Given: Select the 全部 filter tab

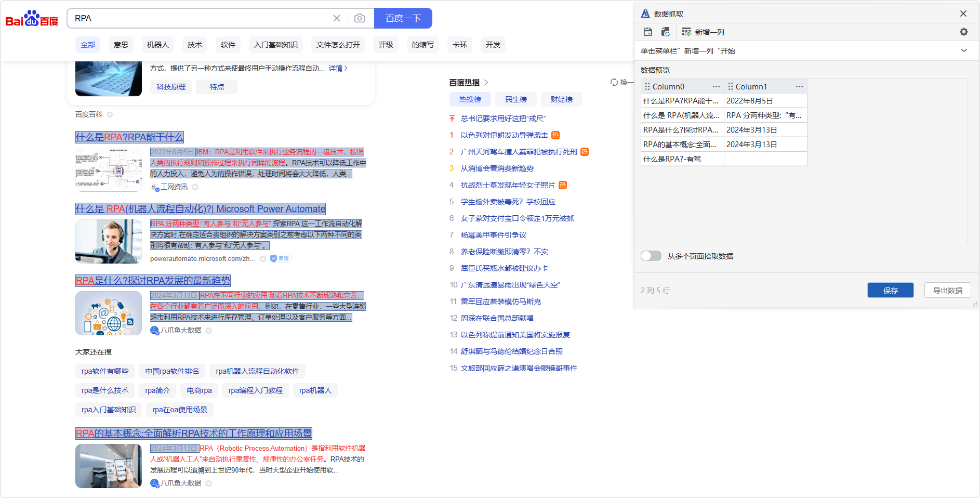Looking at the screenshot, I should point(88,45).
